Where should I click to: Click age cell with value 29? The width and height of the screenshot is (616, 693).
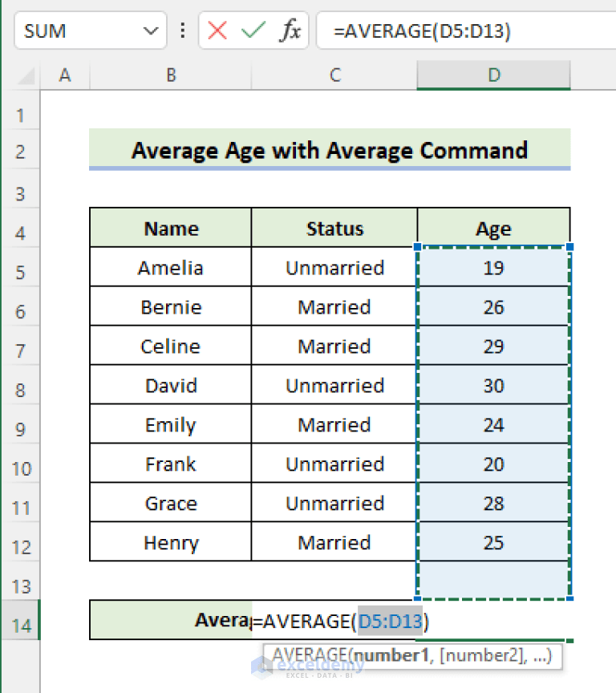click(493, 346)
